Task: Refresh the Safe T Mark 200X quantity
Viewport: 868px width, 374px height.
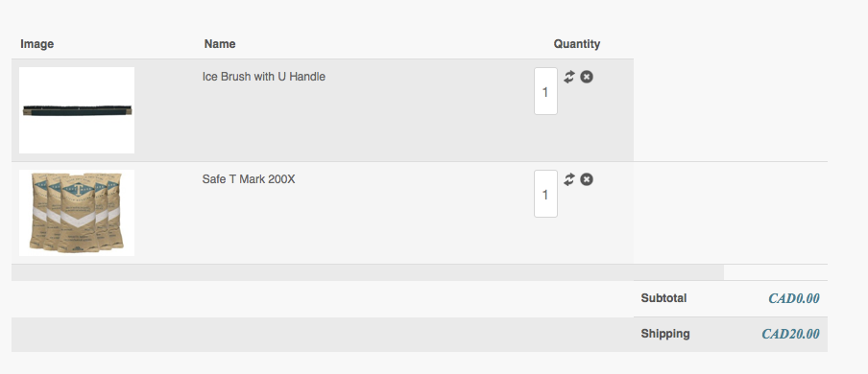Action: tap(569, 179)
